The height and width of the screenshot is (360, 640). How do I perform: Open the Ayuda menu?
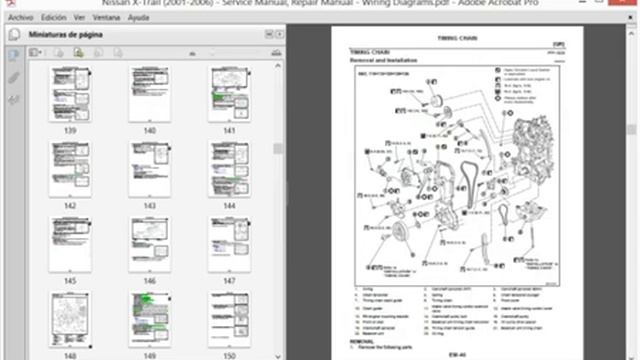[x=138, y=18]
